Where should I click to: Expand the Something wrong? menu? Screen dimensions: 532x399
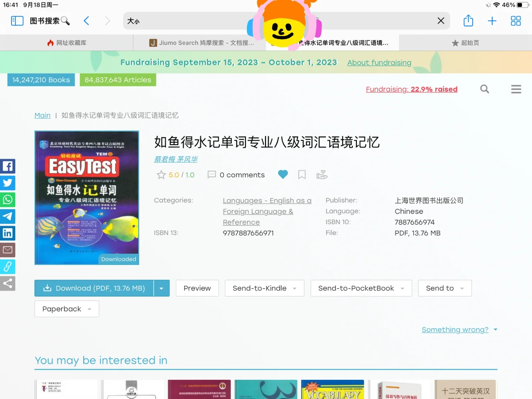click(460, 330)
